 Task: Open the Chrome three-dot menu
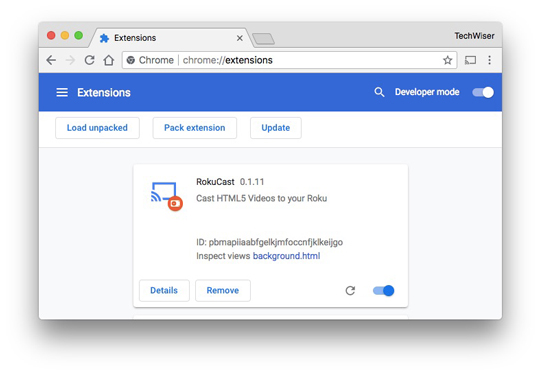point(489,60)
